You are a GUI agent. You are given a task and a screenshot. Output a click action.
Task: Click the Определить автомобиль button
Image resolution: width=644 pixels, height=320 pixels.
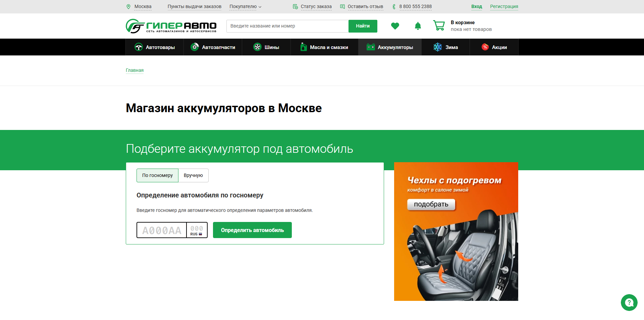(252, 230)
